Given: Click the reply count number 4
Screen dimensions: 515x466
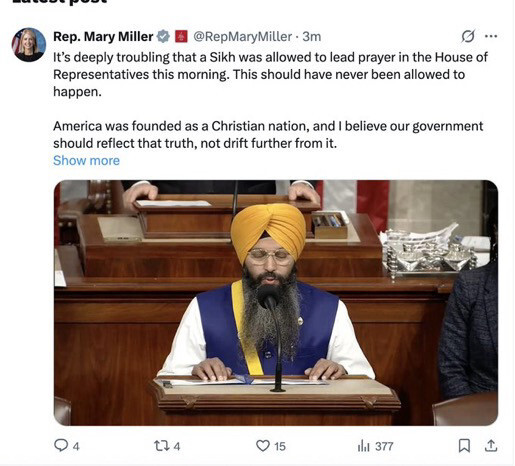Looking at the screenshot, I should click(76, 446).
